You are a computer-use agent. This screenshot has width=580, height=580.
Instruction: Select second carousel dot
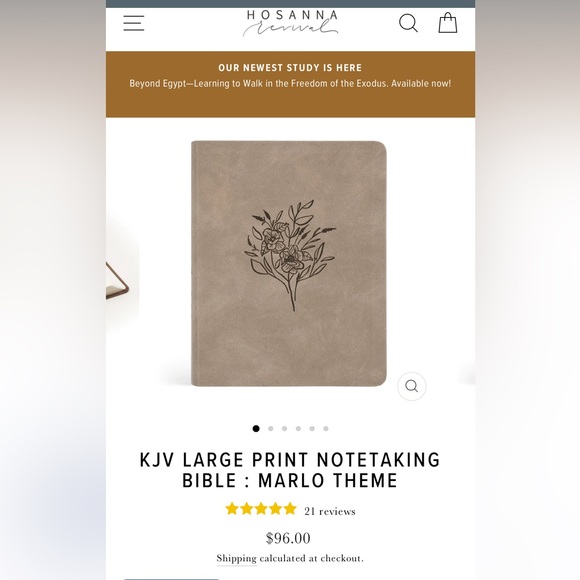pyautogui.click(x=270, y=428)
